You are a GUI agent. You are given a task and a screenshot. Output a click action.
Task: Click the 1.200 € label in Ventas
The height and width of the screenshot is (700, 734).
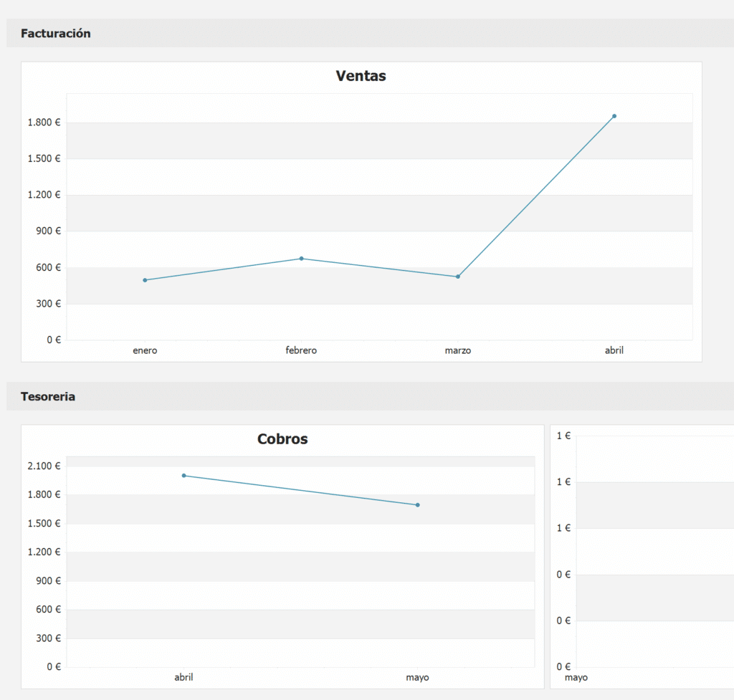click(x=44, y=195)
